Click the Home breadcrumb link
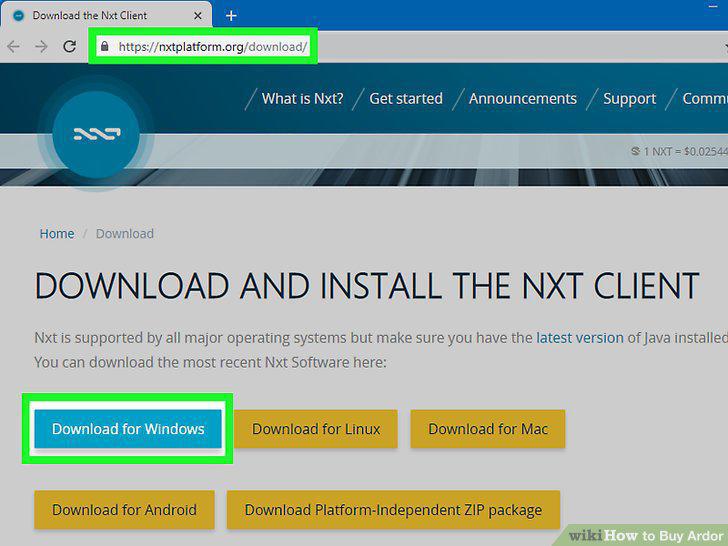The height and width of the screenshot is (546, 728). click(57, 234)
